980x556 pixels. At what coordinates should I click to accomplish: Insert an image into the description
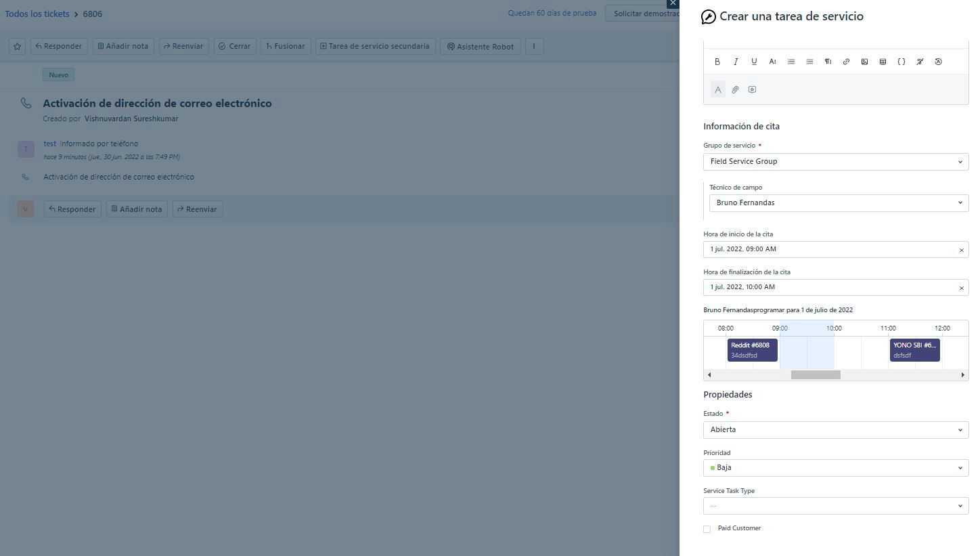tap(864, 62)
